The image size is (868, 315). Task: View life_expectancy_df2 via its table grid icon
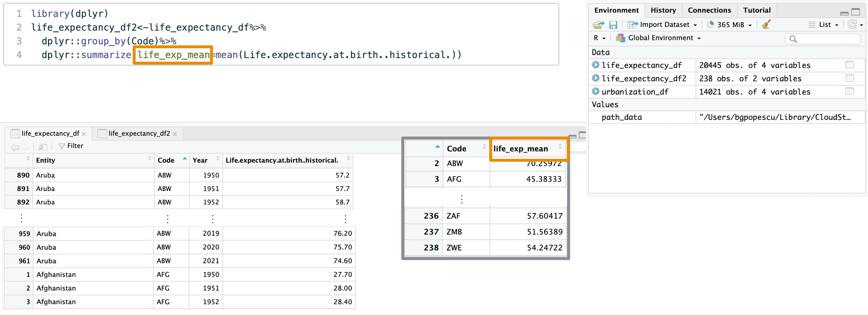850,78
